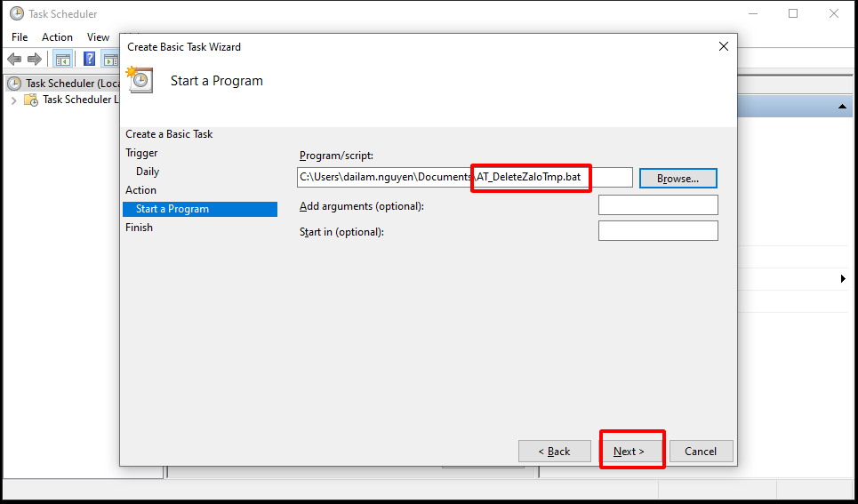The height and width of the screenshot is (504, 858).
Task: Click the Add arguments (optional) field
Action: coord(657,205)
